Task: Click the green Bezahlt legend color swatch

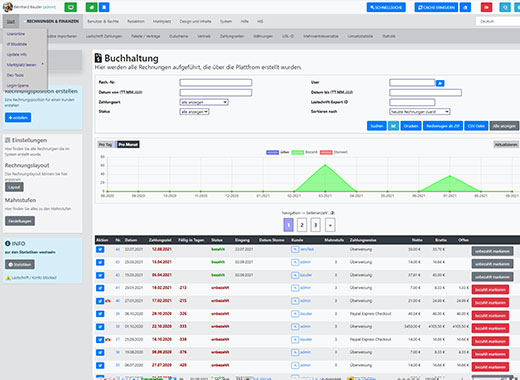Action: click(x=298, y=152)
